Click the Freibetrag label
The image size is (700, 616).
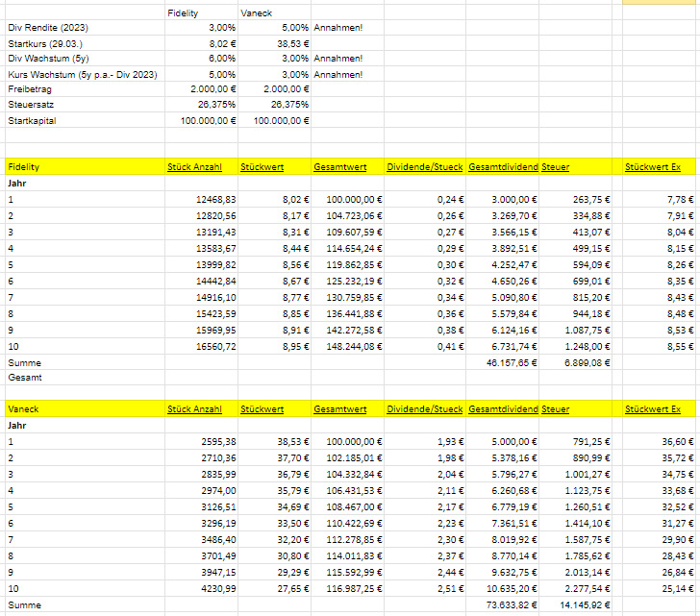tap(30, 89)
